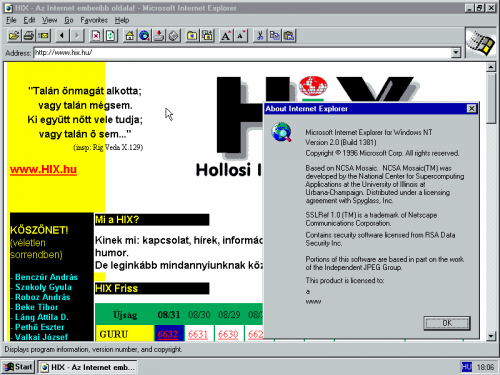This screenshot has width=500, height=375.
Task: Click the "GURU" row label
Action: [x=114, y=334]
